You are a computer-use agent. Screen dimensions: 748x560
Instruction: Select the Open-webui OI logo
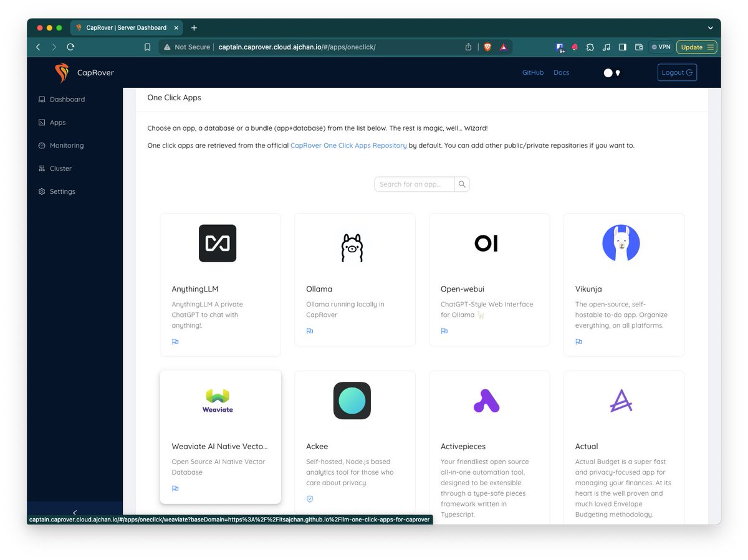(486, 243)
